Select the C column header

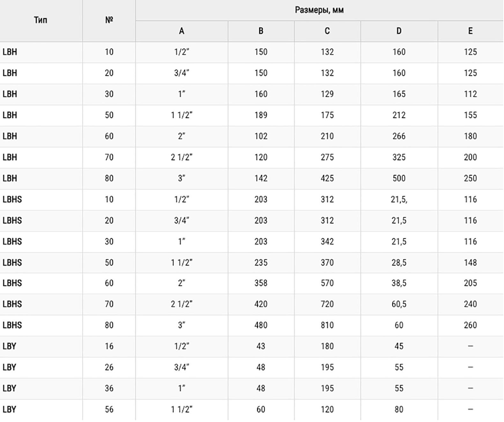pyautogui.click(x=327, y=31)
